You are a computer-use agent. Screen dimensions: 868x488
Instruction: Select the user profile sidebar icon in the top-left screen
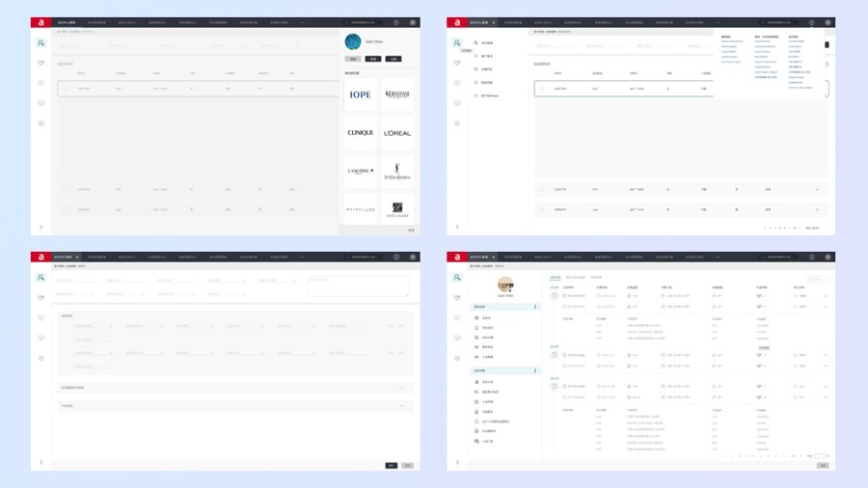coord(41,43)
